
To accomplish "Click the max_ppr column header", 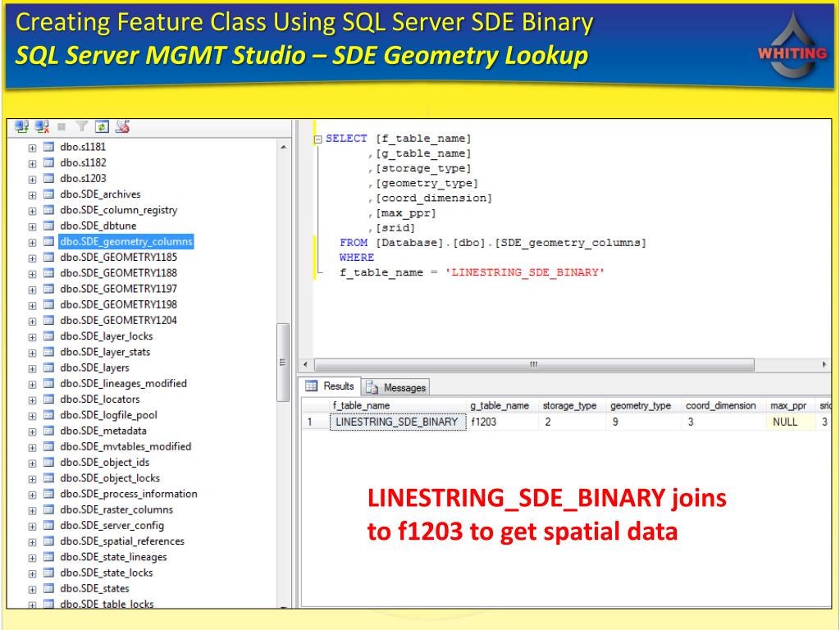I will pyautogui.click(x=790, y=405).
